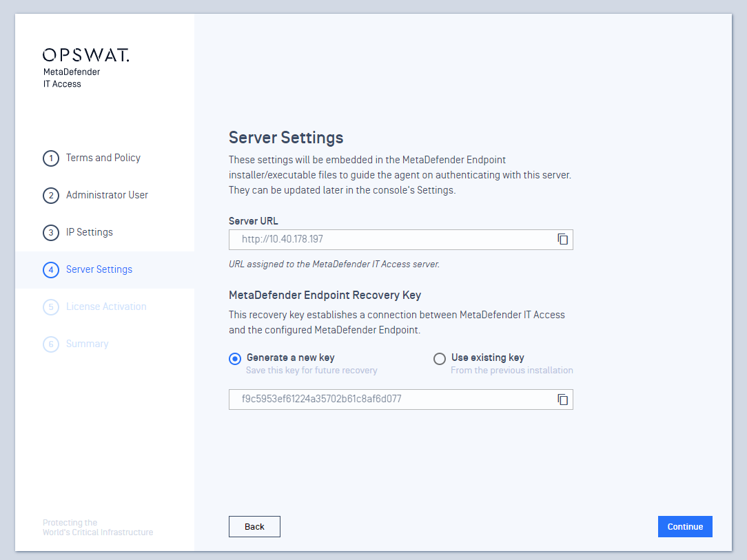Screen dimensions: 747x560
Task: Click the Server Settings page heading
Action: (x=286, y=138)
